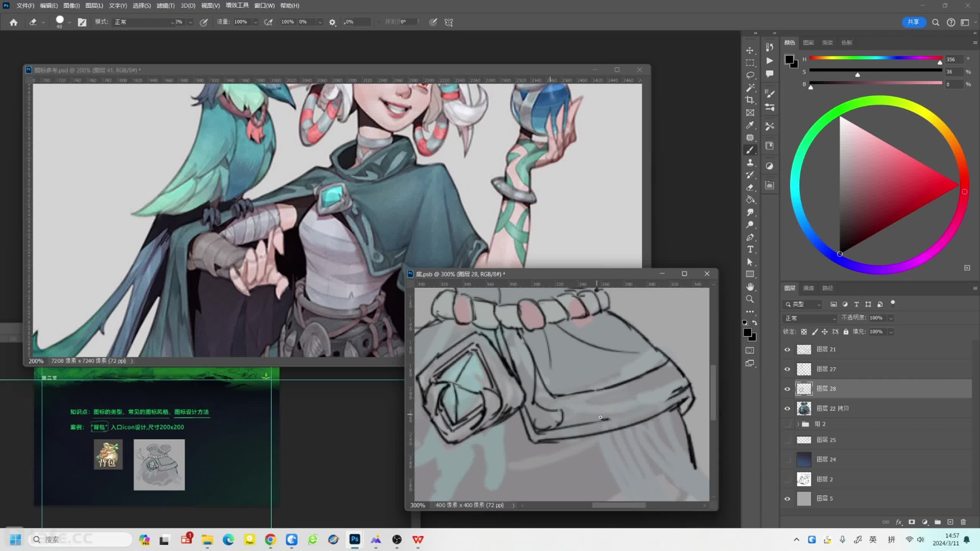Image resolution: width=980 pixels, height=551 pixels.
Task: Hide layer 图层 5
Action: tap(787, 499)
